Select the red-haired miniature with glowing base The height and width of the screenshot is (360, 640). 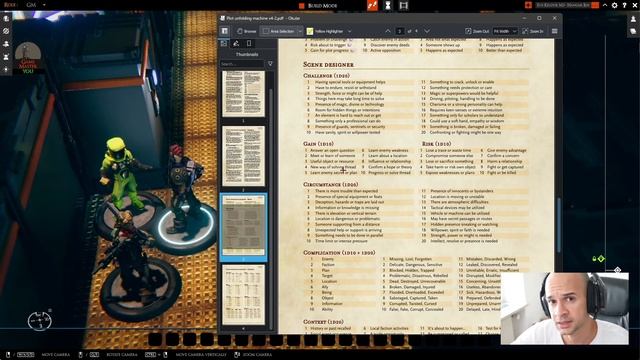182,188
